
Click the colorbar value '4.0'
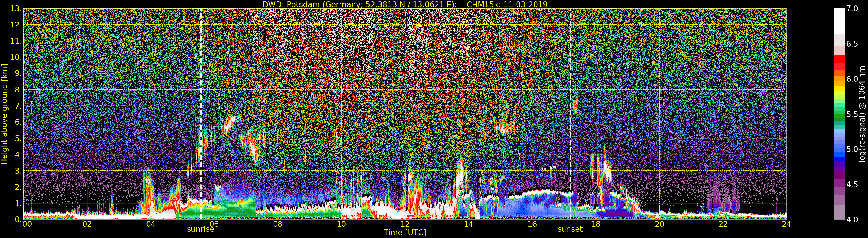pyautogui.click(x=852, y=220)
